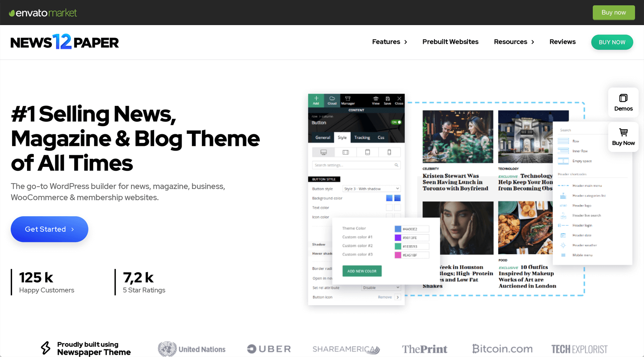Click the Tech Explorist logo

[x=580, y=349]
